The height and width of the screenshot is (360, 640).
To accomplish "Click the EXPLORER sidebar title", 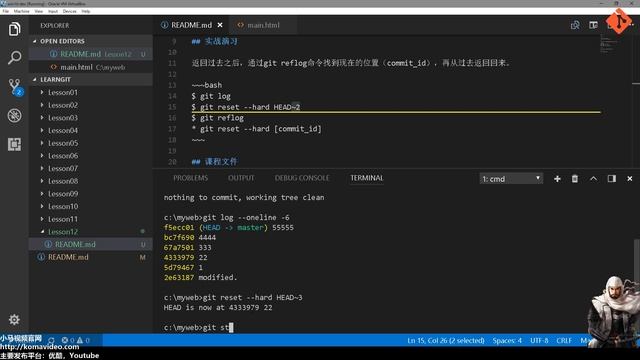I will pyautogui.click(x=55, y=25).
